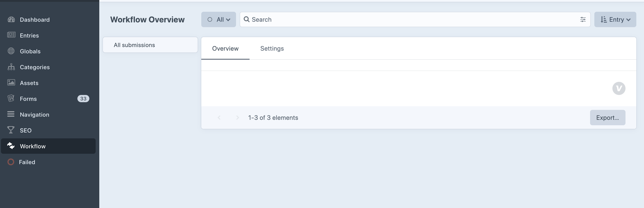Image resolution: width=644 pixels, height=208 pixels.
Task: Open Assets via the image icon
Action: (x=11, y=83)
